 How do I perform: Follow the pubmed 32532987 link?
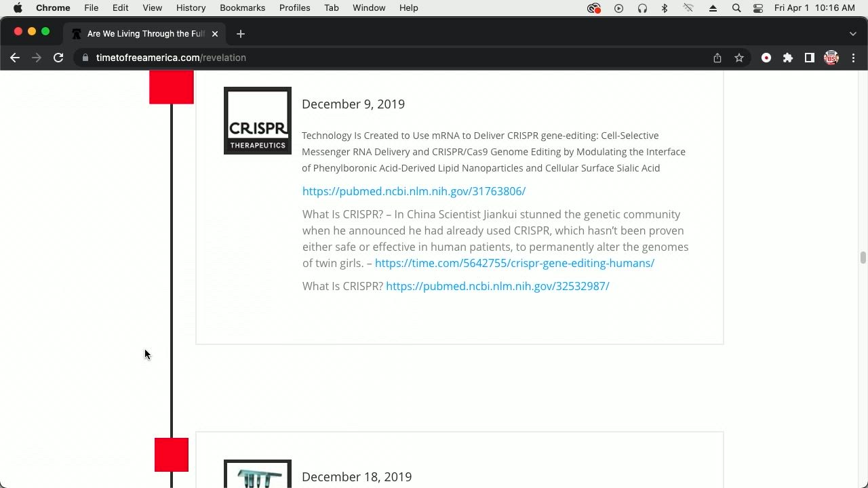pos(497,286)
